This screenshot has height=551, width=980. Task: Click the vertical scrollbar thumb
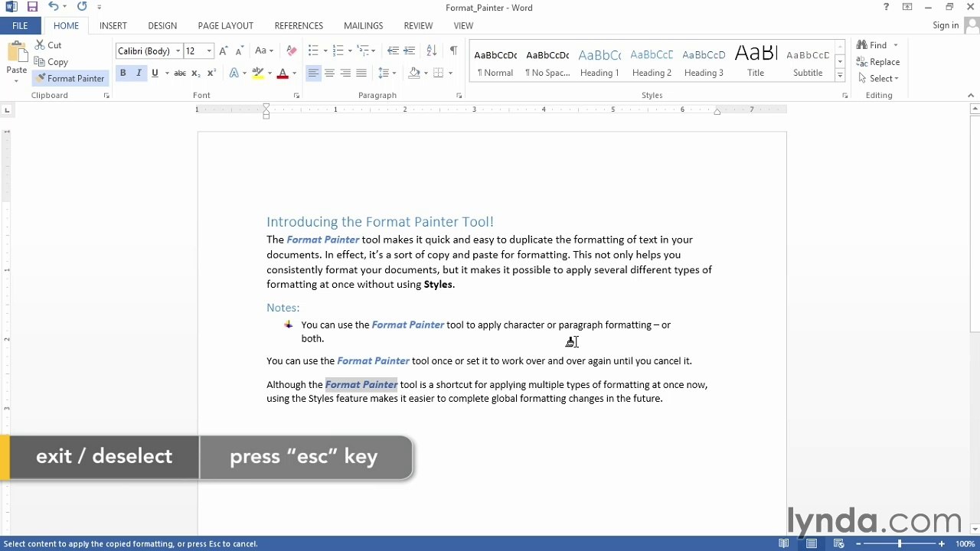click(x=975, y=223)
